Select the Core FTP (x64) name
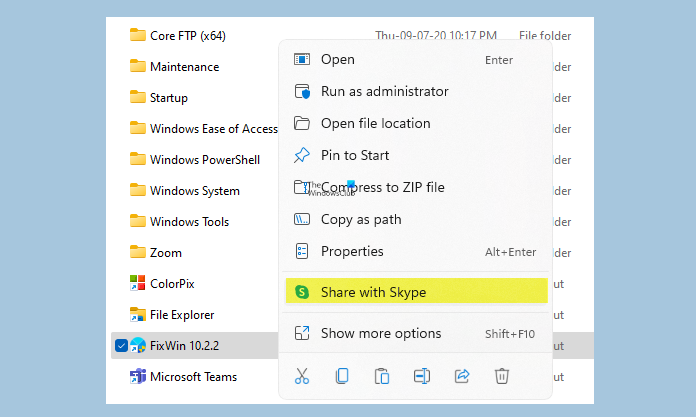696x417 pixels. tap(188, 36)
